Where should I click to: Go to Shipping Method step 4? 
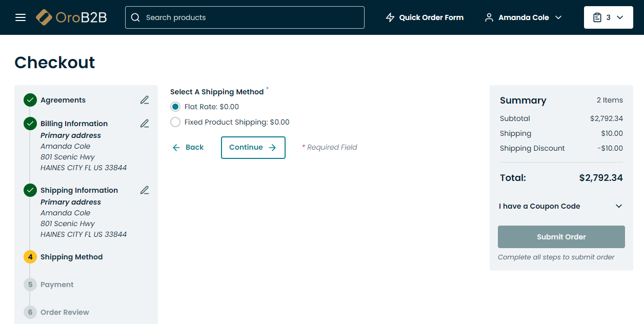[71, 257]
